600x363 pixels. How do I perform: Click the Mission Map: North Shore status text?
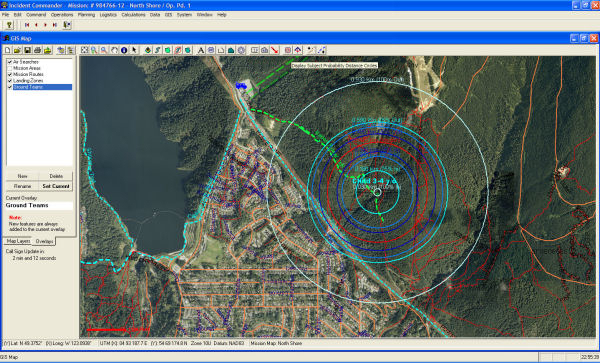point(276,343)
